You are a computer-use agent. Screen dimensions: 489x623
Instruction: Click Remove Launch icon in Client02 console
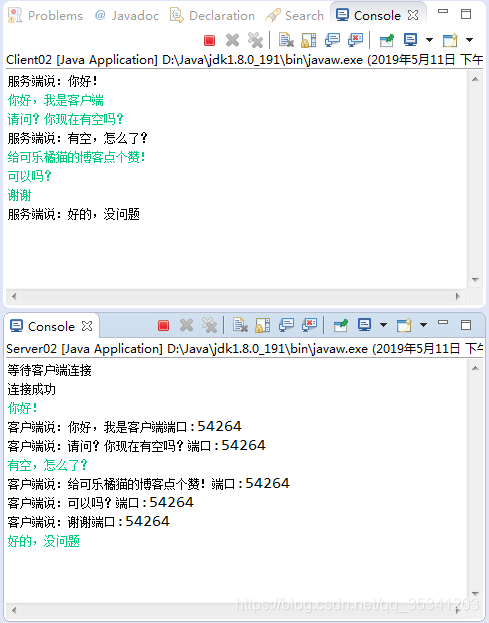click(x=232, y=40)
